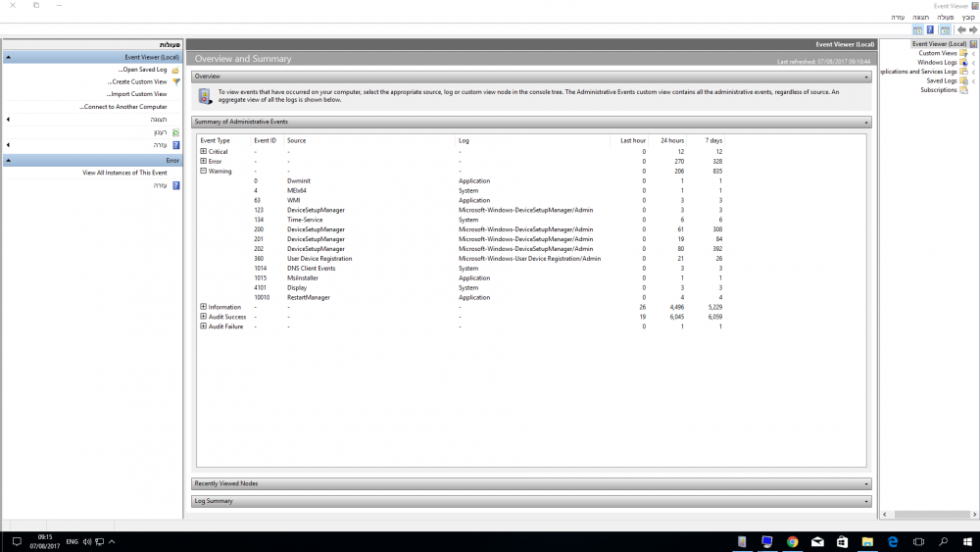980x552 pixels.
Task: Click the Windows Logs folder icon
Action: 963,63
